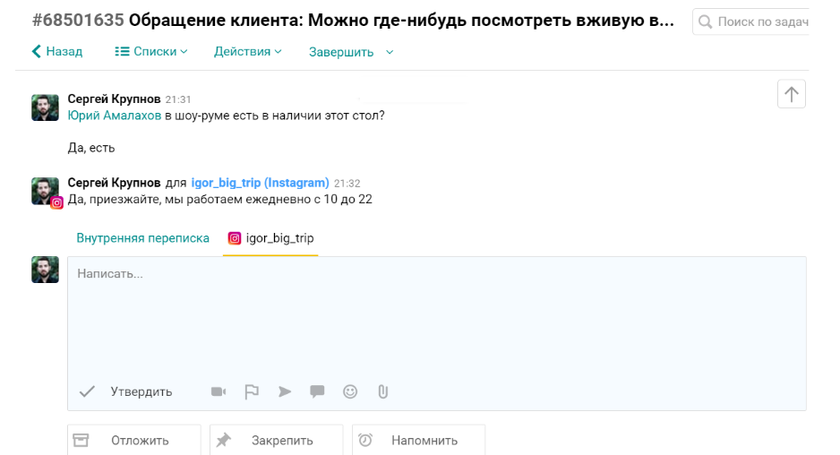The image size is (840, 455).
Task: Open the Действия dropdown menu
Action: tap(248, 51)
